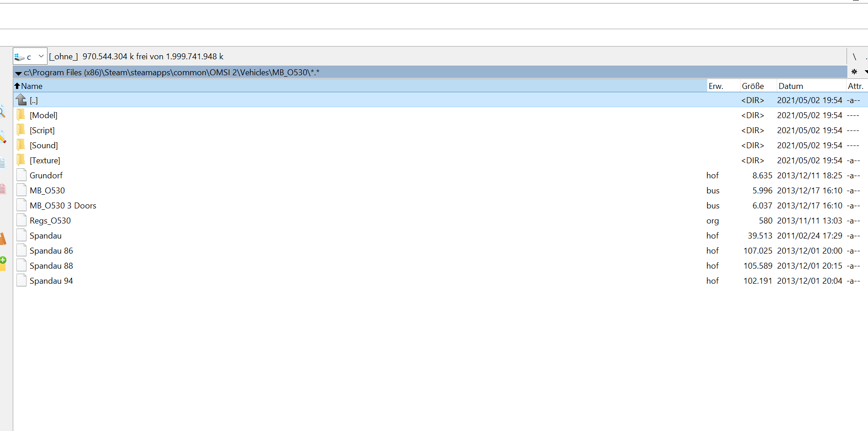Viewport: 868px width, 431px height.
Task: Click the sidebar magnifier search icon
Action: pyautogui.click(x=2, y=111)
